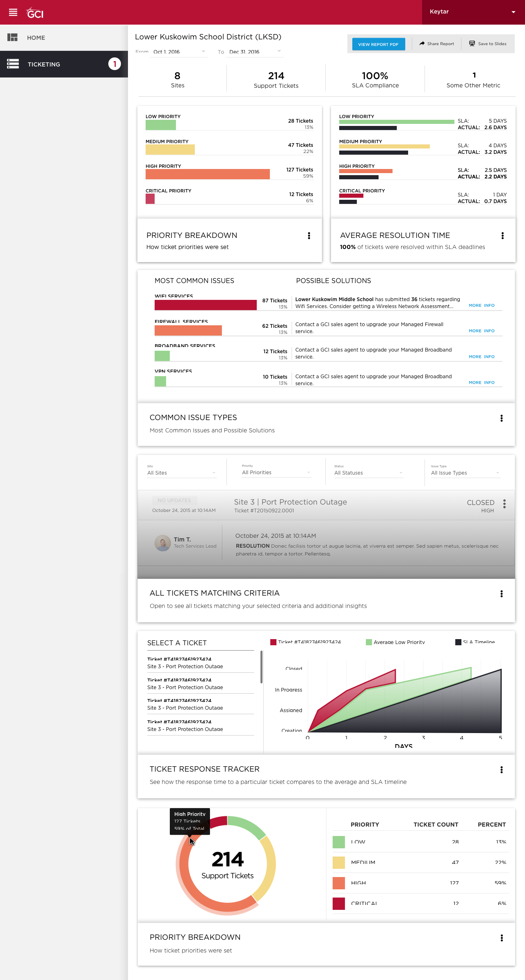Open the Priority Breakdown card options menu (top)

tap(309, 235)
